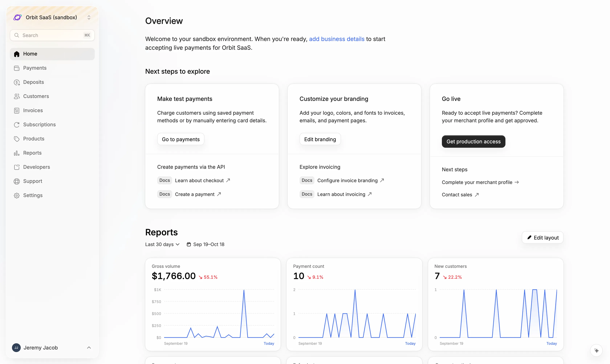Focus the Search input field
This screenshot has width=610, height=364.
pyautogui.click(x=52, y=35)
